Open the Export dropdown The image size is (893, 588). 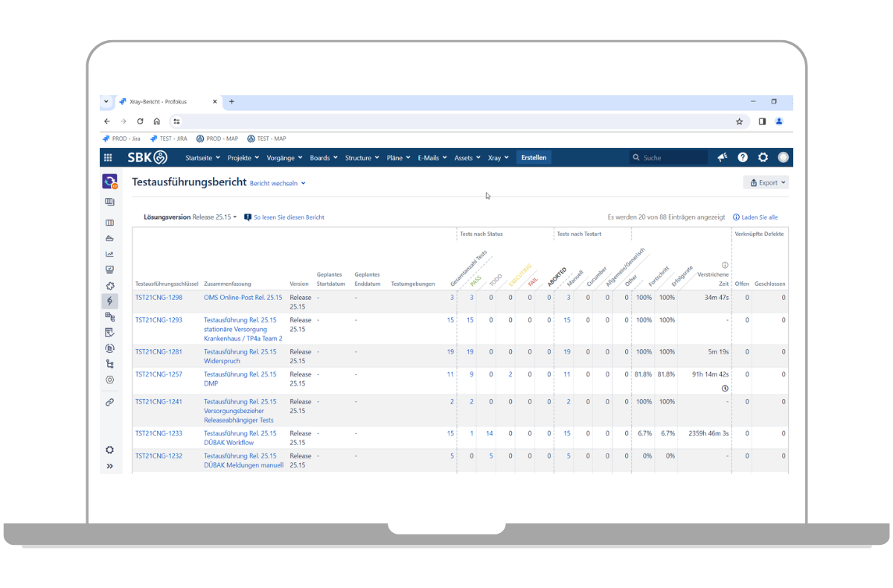pos(765,182)
